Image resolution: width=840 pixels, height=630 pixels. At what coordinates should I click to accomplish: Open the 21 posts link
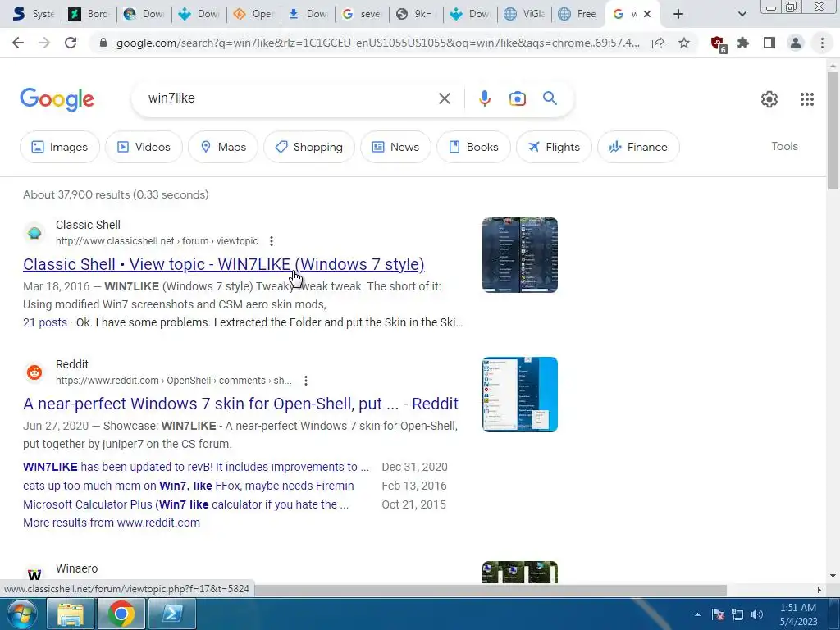coord(45,322)
